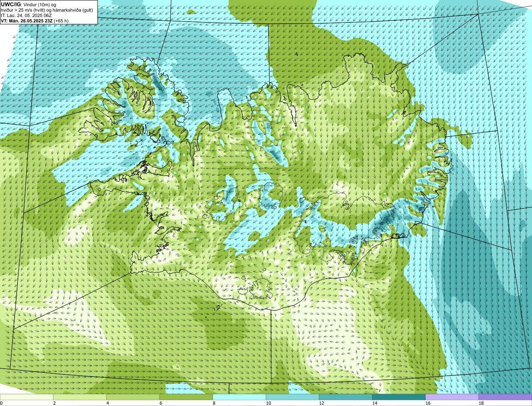Click the legend scale label "6"
This screenshot has width=532, height=406.
pos(161,403)
